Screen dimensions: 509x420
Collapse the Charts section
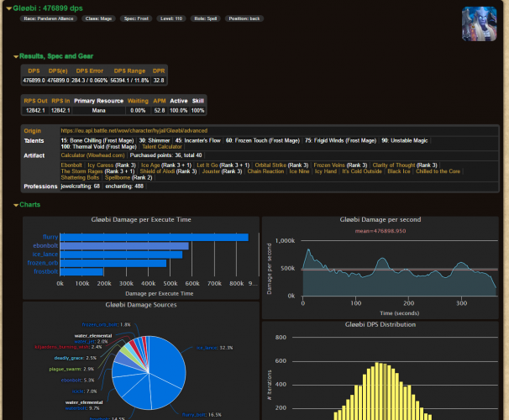coord(16,205)
